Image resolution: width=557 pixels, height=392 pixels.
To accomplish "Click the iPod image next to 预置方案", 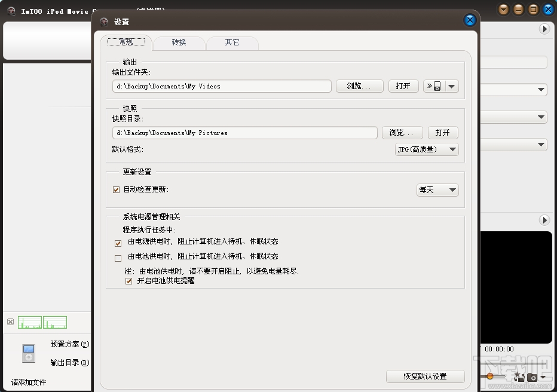I will [x=28, y=353].
